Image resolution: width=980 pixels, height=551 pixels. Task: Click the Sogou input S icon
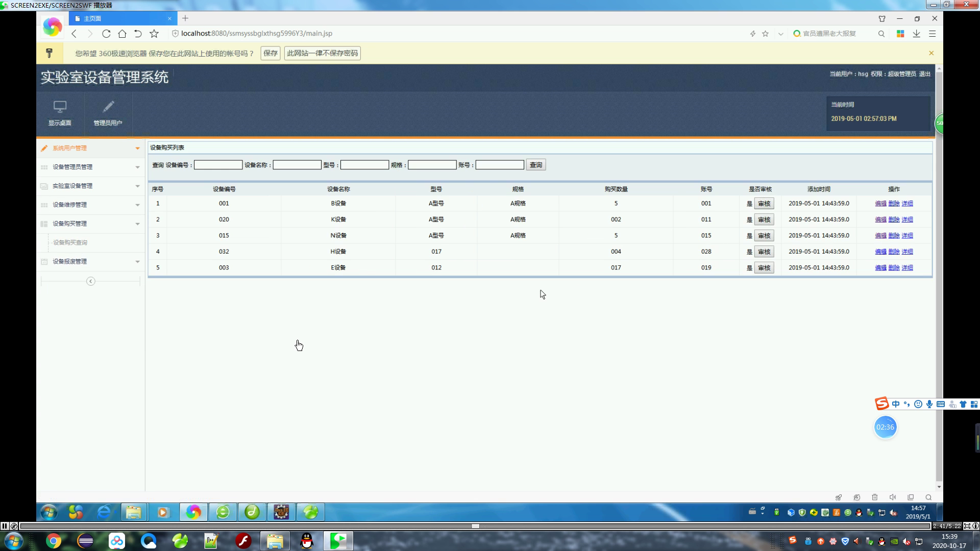pos(881,404)
